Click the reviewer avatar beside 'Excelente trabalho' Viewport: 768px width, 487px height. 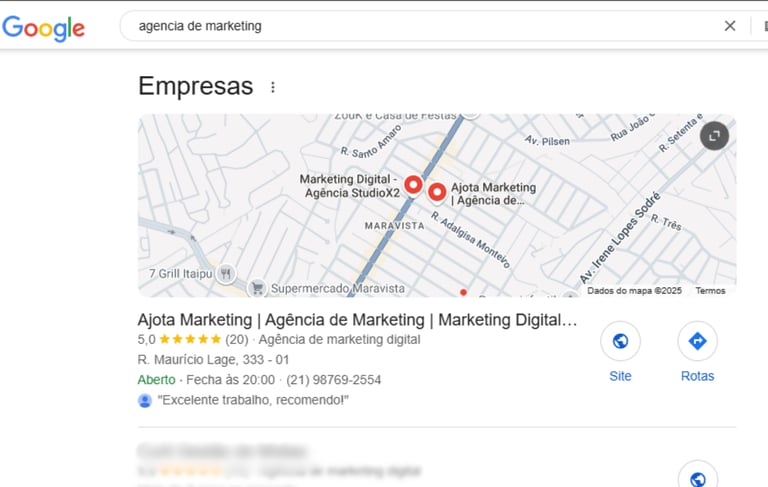point(145,401)
